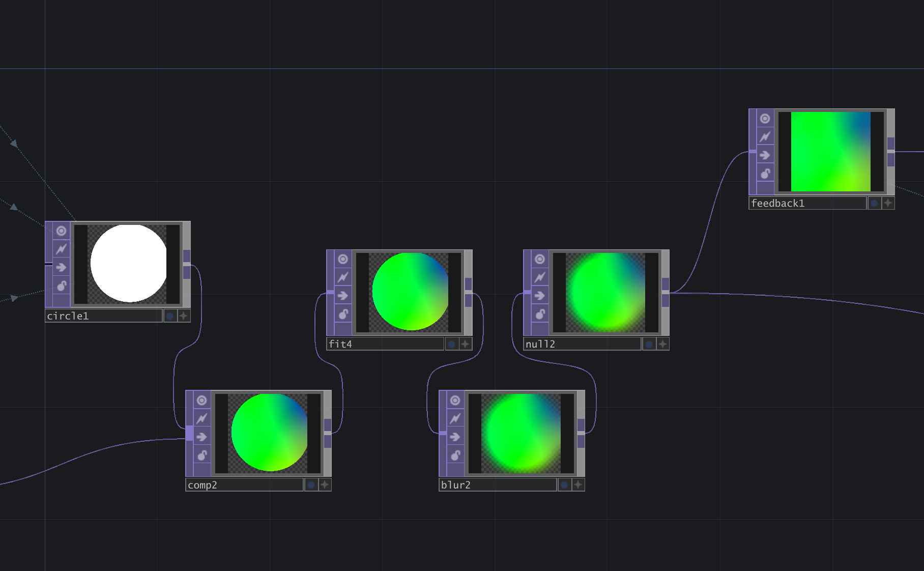Toggle the viewer flag on null2

pos(540,259)
